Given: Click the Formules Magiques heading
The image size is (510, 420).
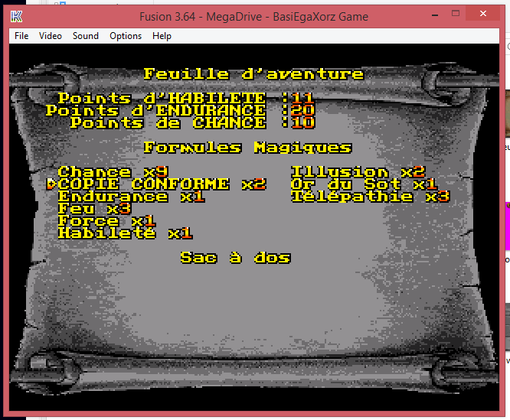Looking at the screenshot, I should pos(247,148).
